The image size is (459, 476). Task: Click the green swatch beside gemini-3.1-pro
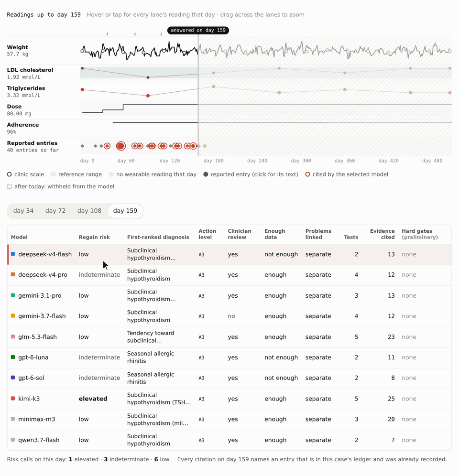[x=13, y=295]
